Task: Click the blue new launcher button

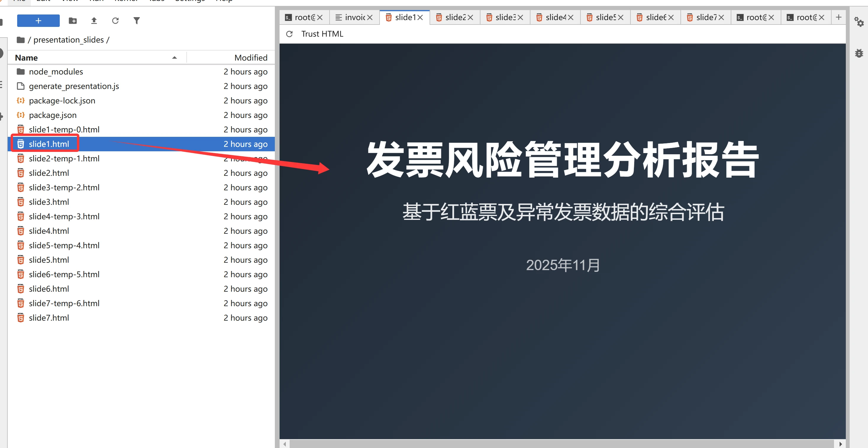Action: pyautogui.click(x=38, y=20)
